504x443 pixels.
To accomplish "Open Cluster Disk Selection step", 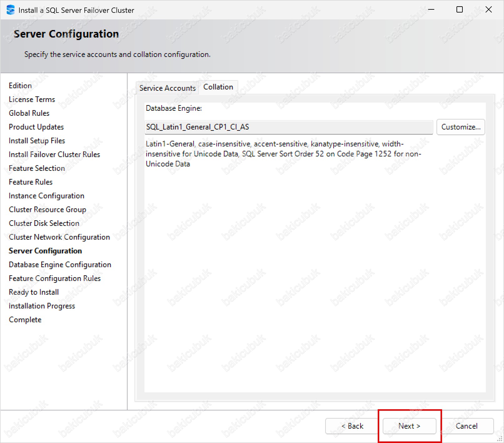I will click(x=44, y=223).
